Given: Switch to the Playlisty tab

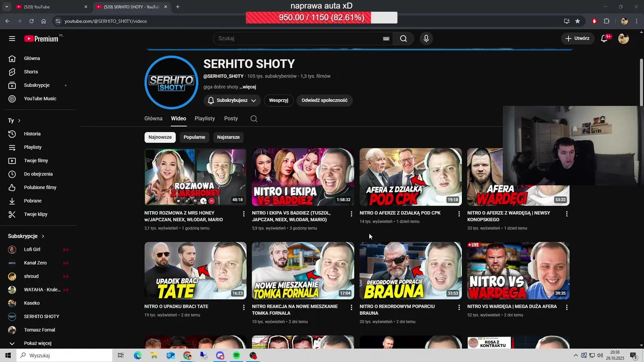Looking at the screenshot, I should 205,119.
